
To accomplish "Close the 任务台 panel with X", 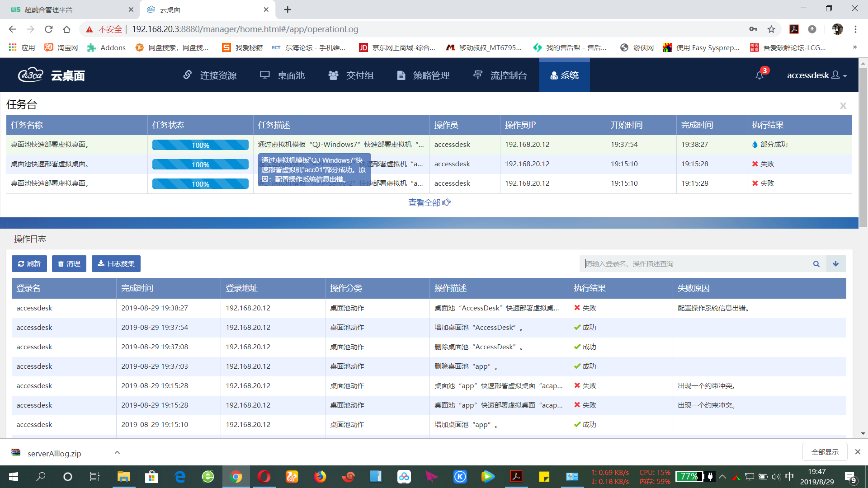I will coord(843,106).
